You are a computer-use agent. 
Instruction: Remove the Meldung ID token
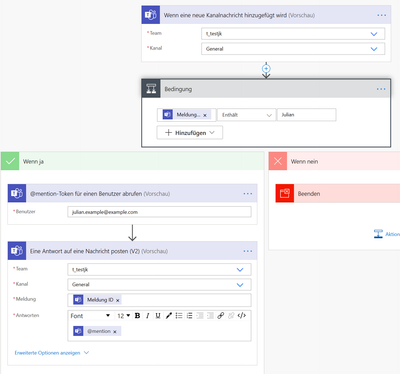(118, 300)
